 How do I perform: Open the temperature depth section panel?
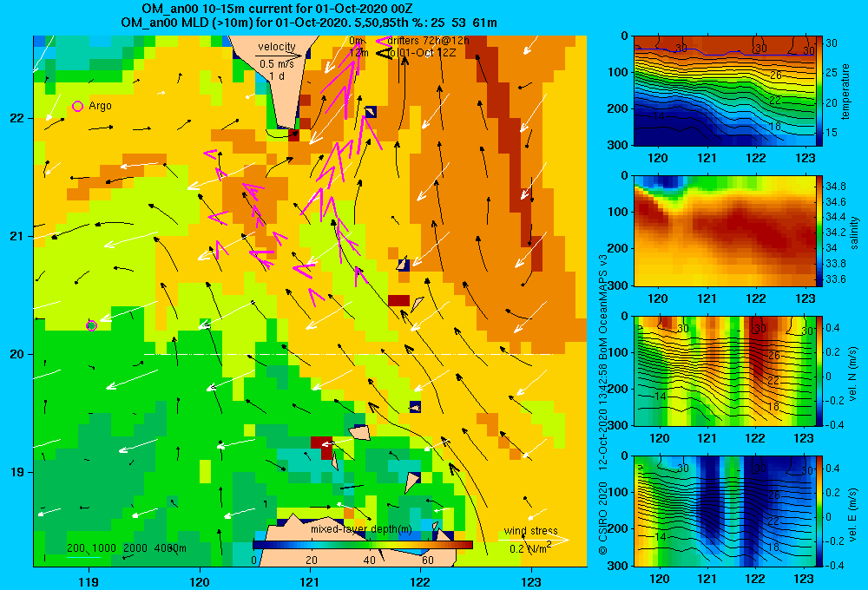[724, 91]
